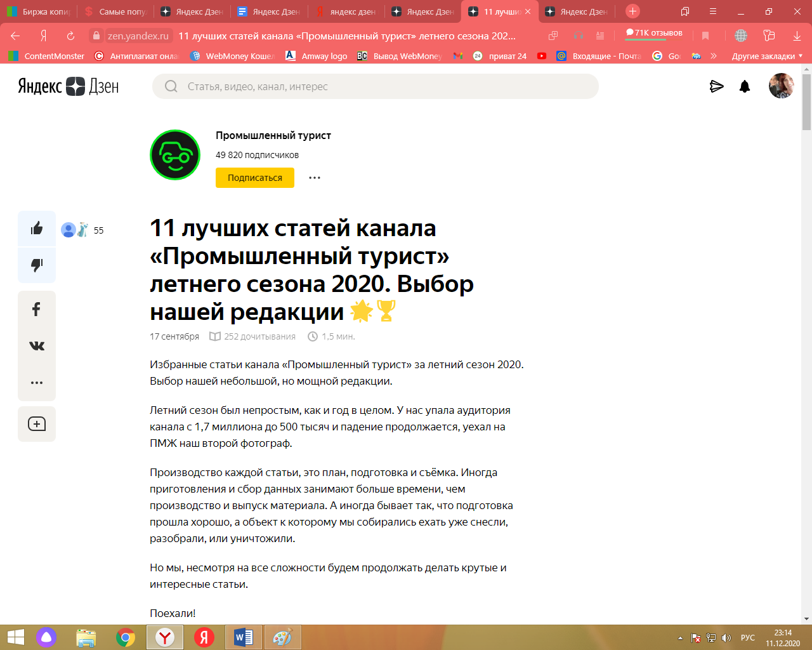The image size is (812, 650).
Task: Open a new tab with plus button
Action: tap(632, 11)
